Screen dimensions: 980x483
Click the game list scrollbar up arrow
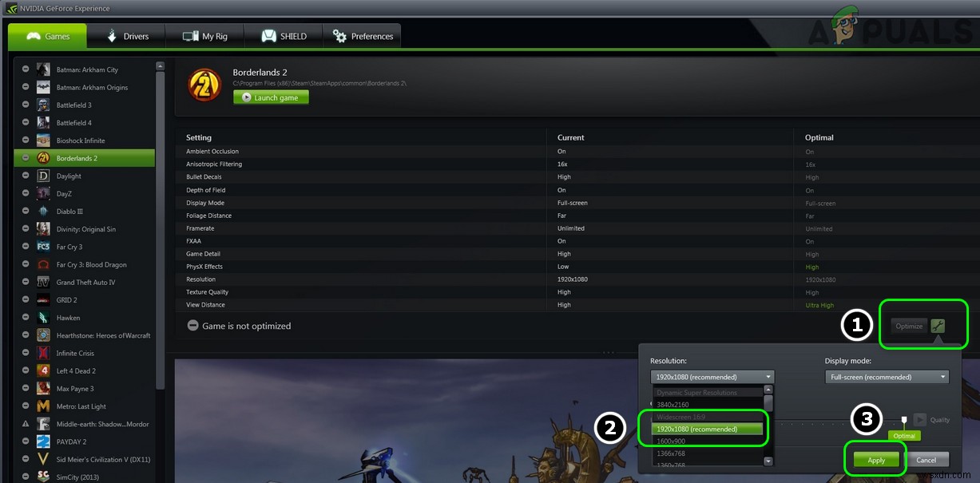pyautogui.click(x=160, y=65)
